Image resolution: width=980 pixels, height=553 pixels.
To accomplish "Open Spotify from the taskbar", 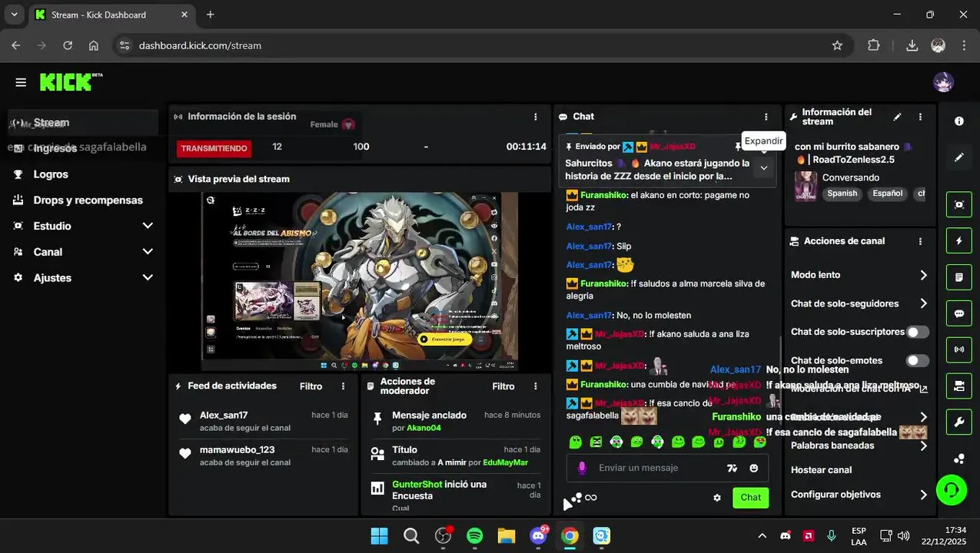I will (x=475, y=535).
